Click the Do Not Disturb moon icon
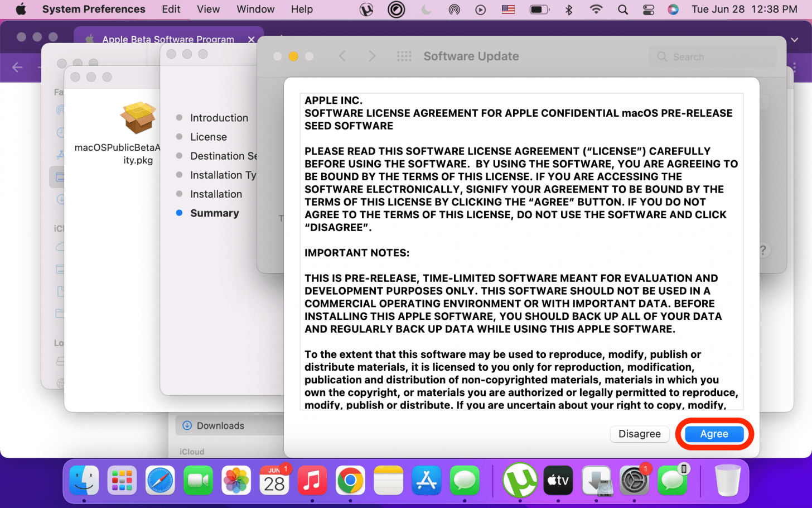812x508 pixels. [x=426, y=9]
